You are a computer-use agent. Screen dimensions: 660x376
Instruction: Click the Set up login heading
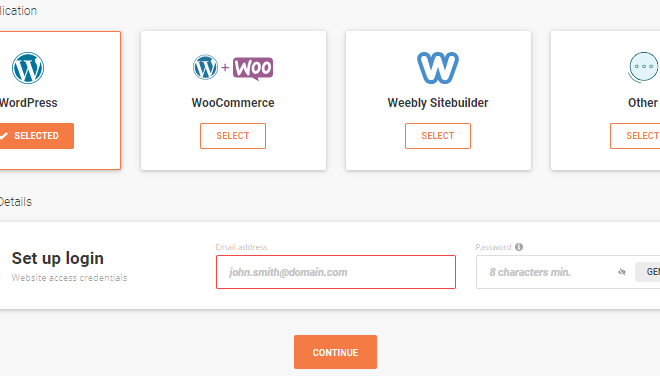pos(58,258)
